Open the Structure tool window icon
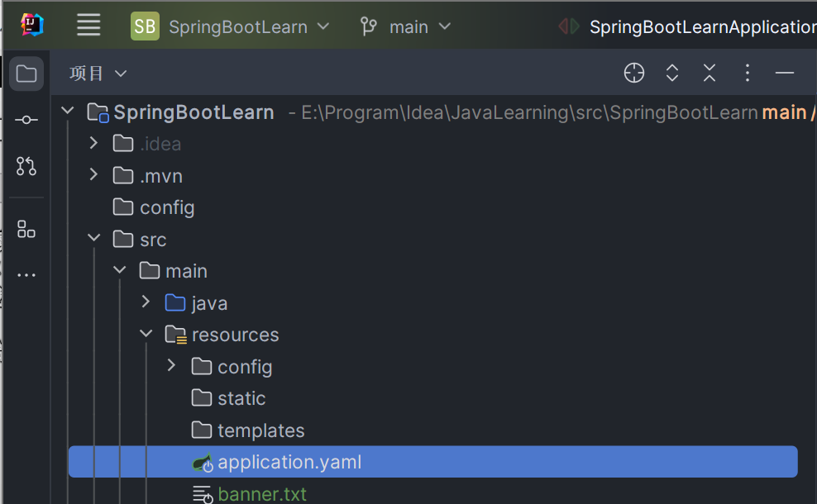 tap(26, 229)
